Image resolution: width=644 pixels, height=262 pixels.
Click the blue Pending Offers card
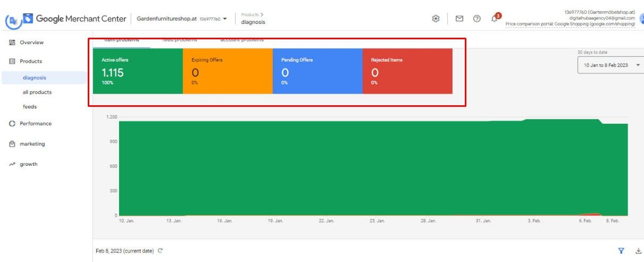(317, 71)
